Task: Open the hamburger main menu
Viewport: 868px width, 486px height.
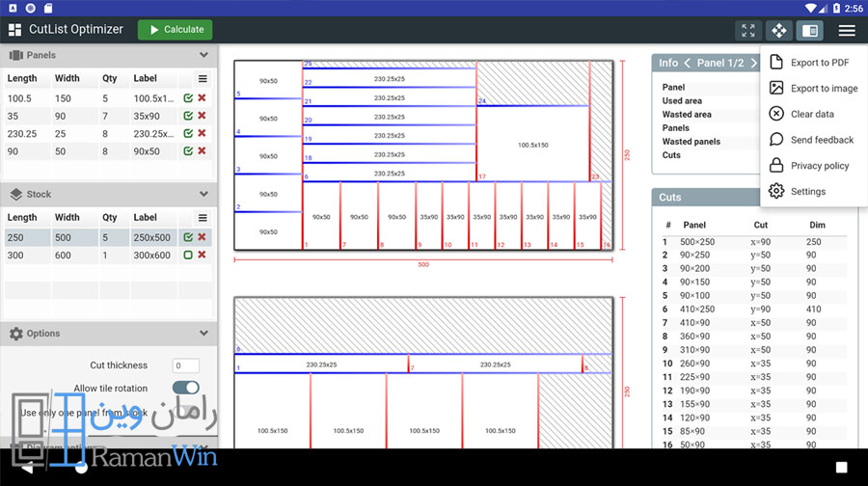Action: click(x=847, y=31)
